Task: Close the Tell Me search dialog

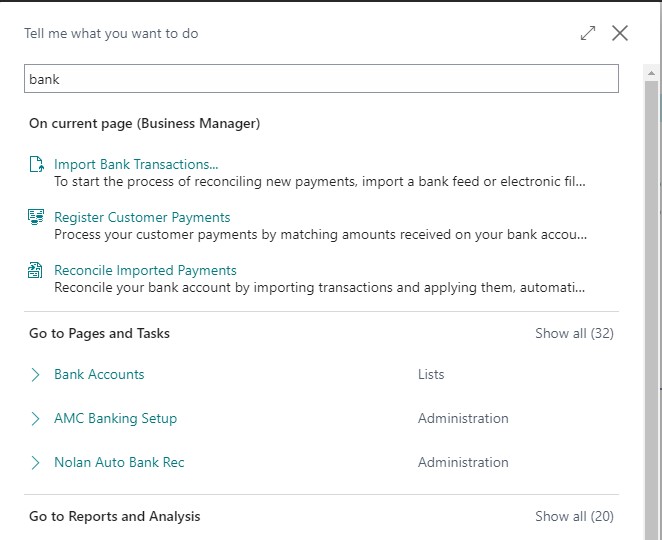Action: [620, 33]
